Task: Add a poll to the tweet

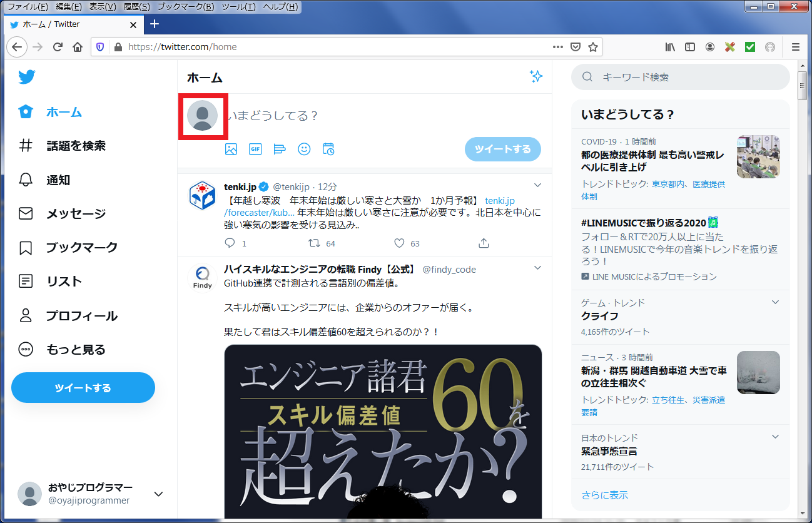Action: (280, 149)
